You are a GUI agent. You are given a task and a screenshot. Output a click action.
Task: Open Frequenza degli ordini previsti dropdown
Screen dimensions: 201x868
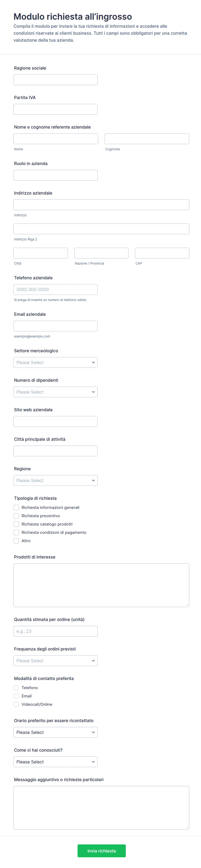[56, 661]
